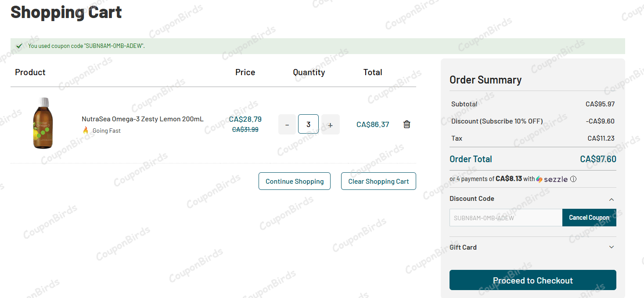
Task: Click the Gift Card label
Action: click(x=463, y=247)
